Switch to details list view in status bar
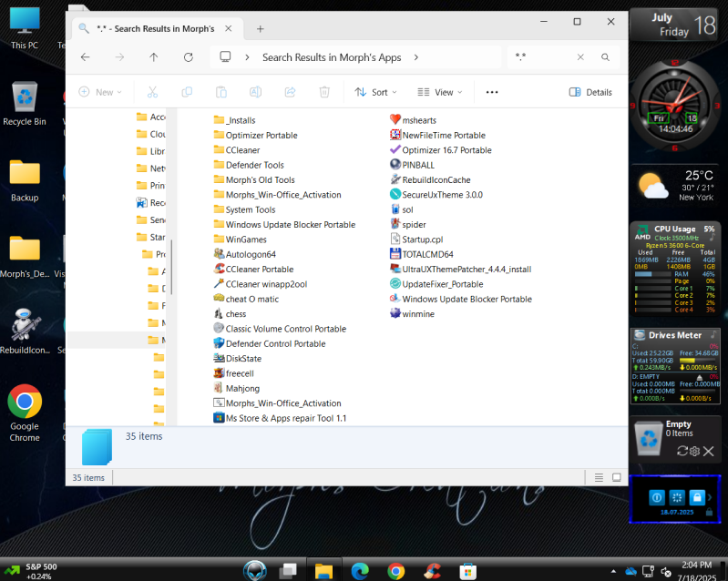This screenshot has height=581, width=728. click(x=599, y=477)
